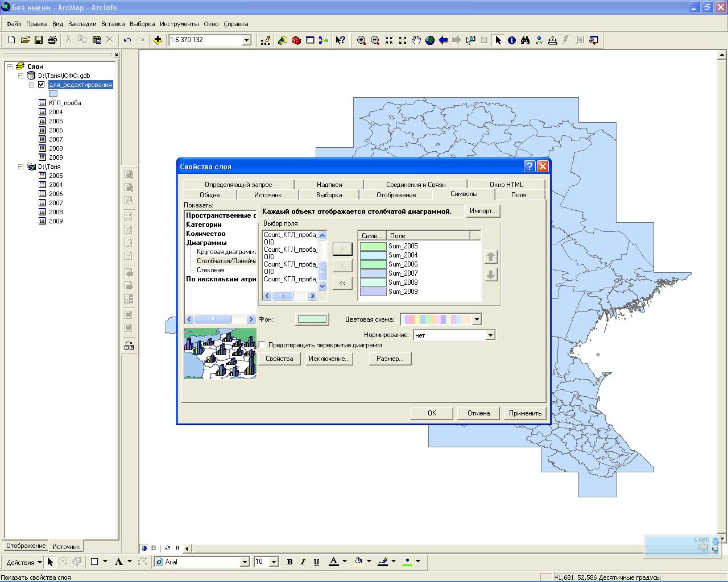Click the Zoom In magnifier tool

coord(361,40)
